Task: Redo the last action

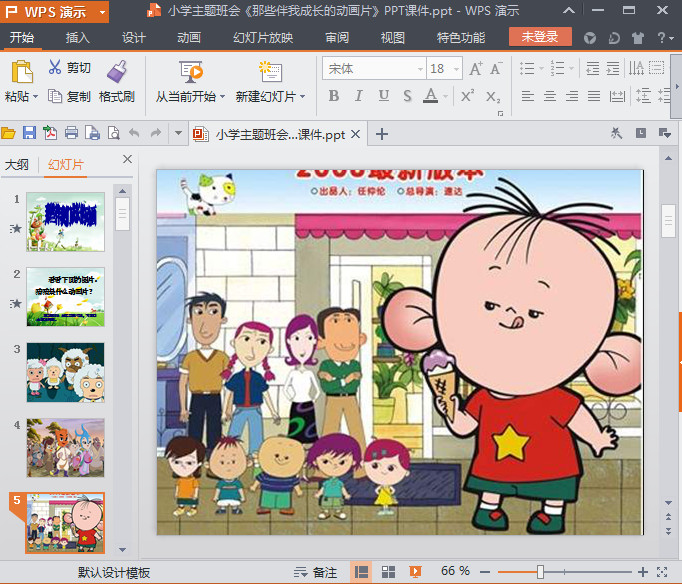Action: (156, 133)
